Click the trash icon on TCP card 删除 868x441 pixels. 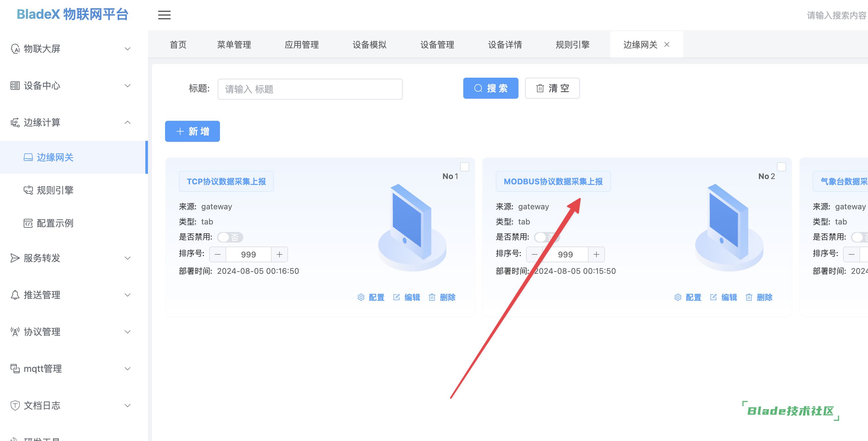tap(432, 297)
